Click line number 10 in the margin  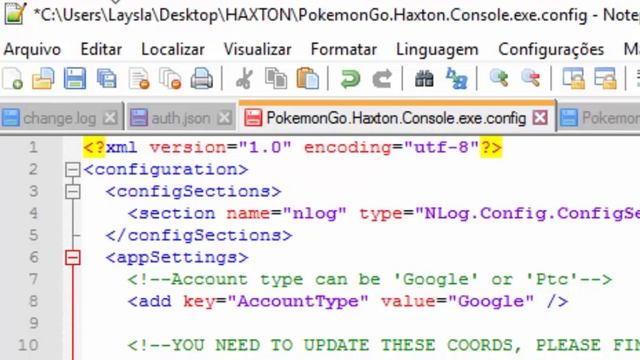tap(28, 345)
